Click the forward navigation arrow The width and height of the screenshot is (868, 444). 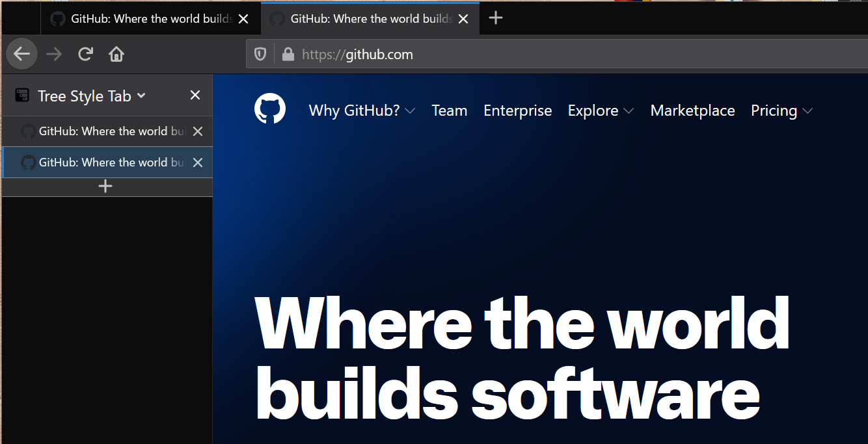54,54
